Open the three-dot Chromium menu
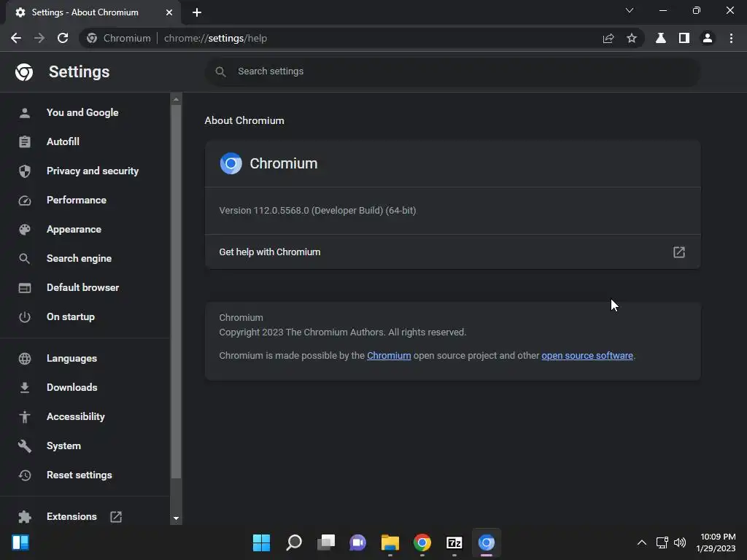The width and height of the screenshot is (747, 560). (x=731, y=38)
